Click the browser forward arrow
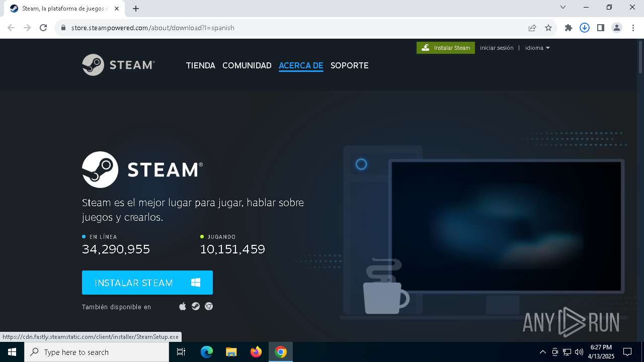The height and width of the screenshot is (362, 644). click(27, 28)
